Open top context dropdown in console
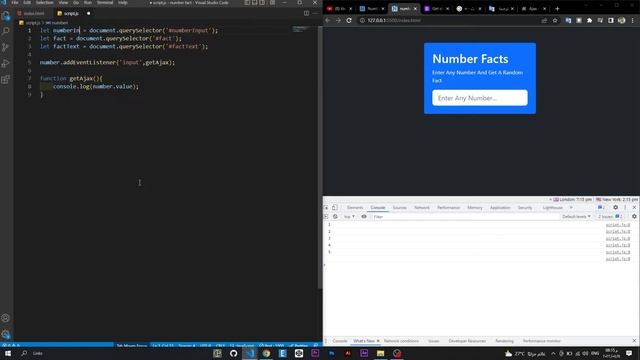 (349, 216)
